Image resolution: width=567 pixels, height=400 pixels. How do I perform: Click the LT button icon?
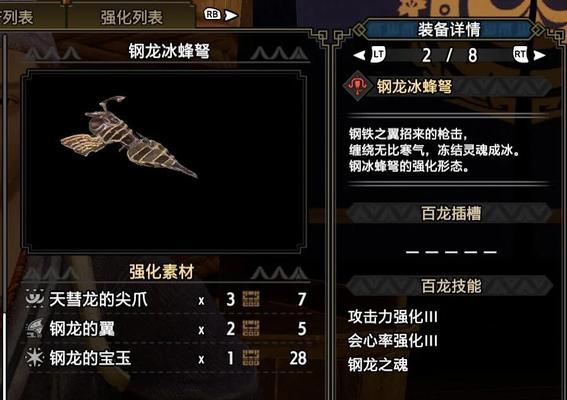(378, 54)
